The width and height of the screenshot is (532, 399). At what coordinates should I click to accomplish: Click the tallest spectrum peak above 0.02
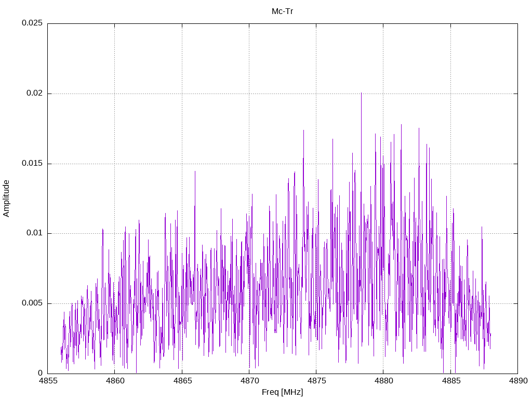pyautogui.click(x=362, y=94)
